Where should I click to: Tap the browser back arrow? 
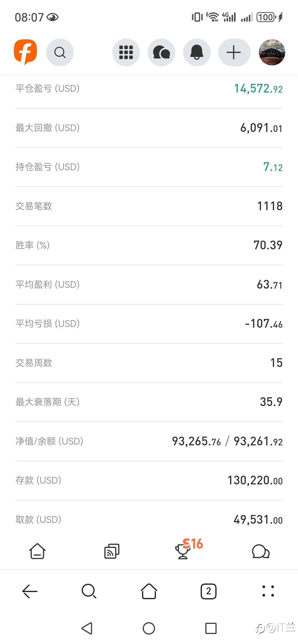[30, 591]
